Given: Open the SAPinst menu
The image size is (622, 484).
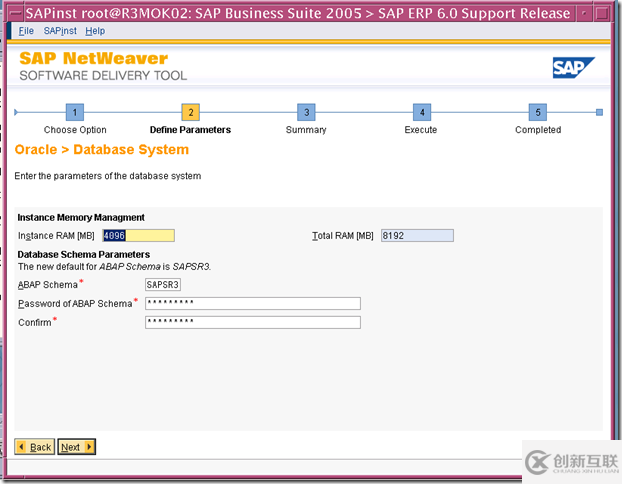Looking at the screenshot, I should tap(60, 31).
